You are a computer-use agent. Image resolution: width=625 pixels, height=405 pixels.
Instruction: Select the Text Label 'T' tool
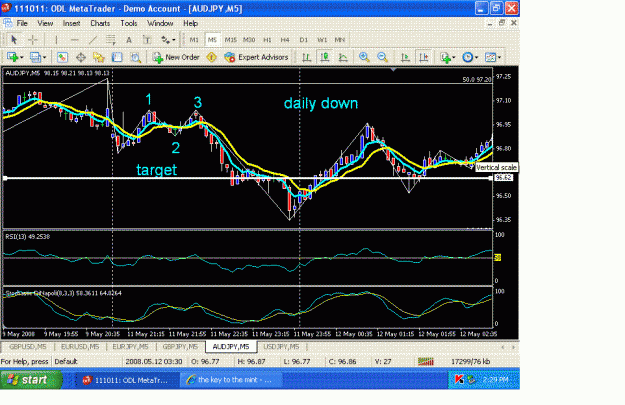[x=147, y=39]
